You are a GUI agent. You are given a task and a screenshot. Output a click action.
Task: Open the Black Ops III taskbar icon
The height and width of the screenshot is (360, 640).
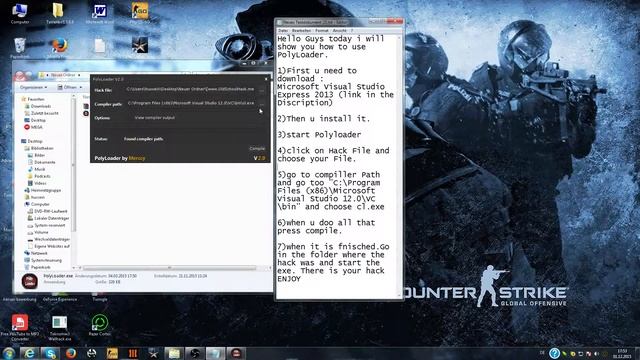(x=133, y=353)
